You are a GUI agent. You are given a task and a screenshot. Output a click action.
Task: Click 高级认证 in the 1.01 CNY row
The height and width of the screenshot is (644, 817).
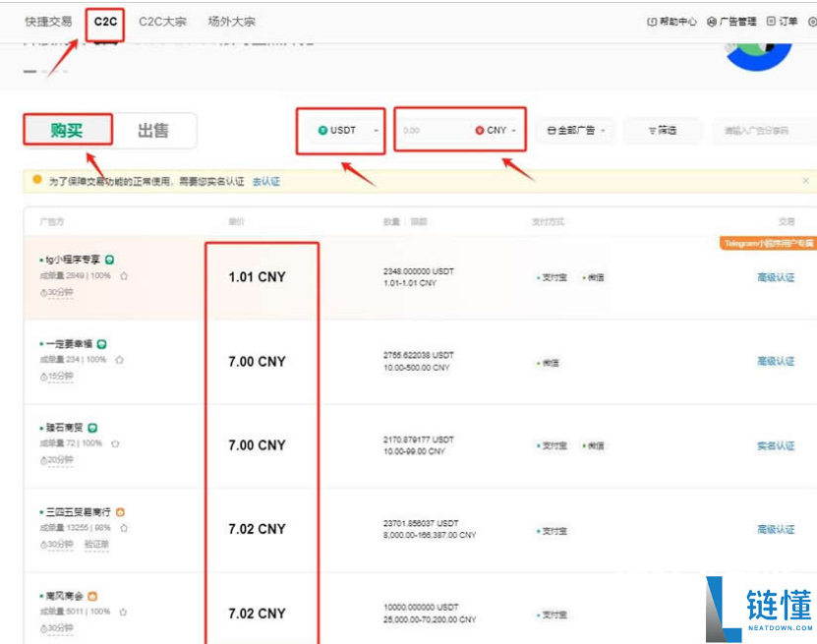coord(776,277)
